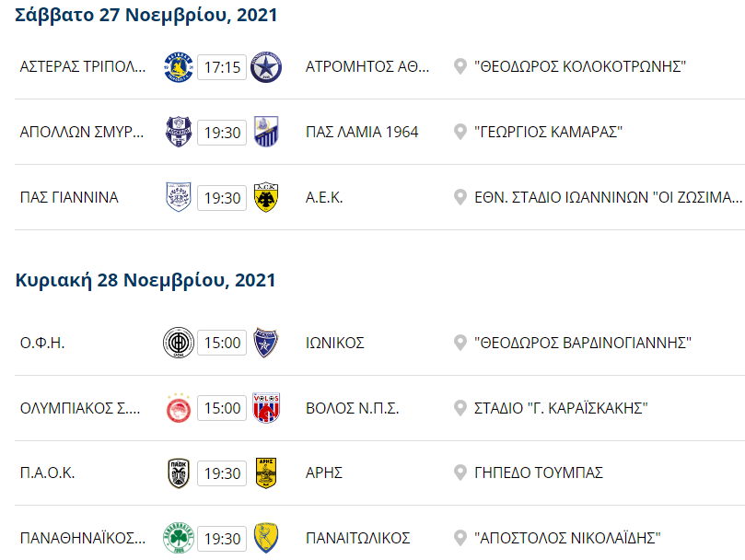Click the Aris yellow crest

[266, 472]
